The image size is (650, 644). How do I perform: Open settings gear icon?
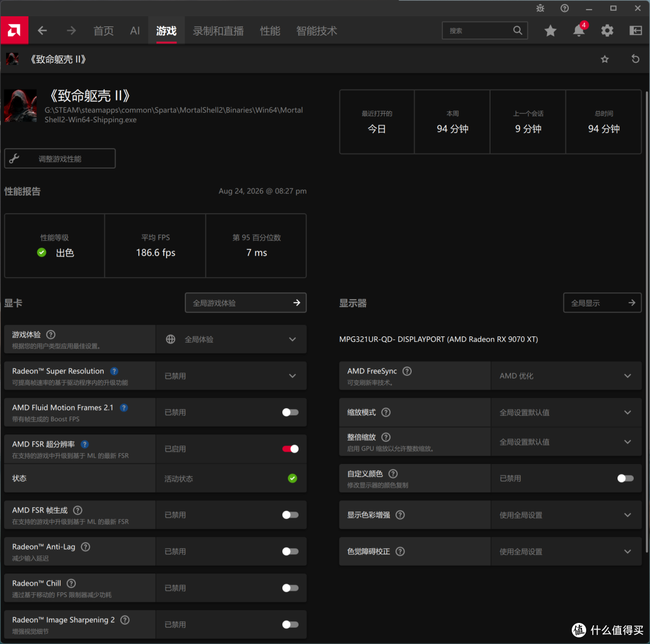607,30
